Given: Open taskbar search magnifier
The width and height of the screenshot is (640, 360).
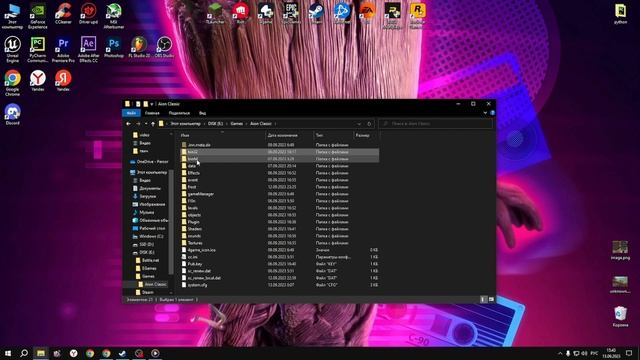Looking at the screenshot, I should tap(24, 353).
